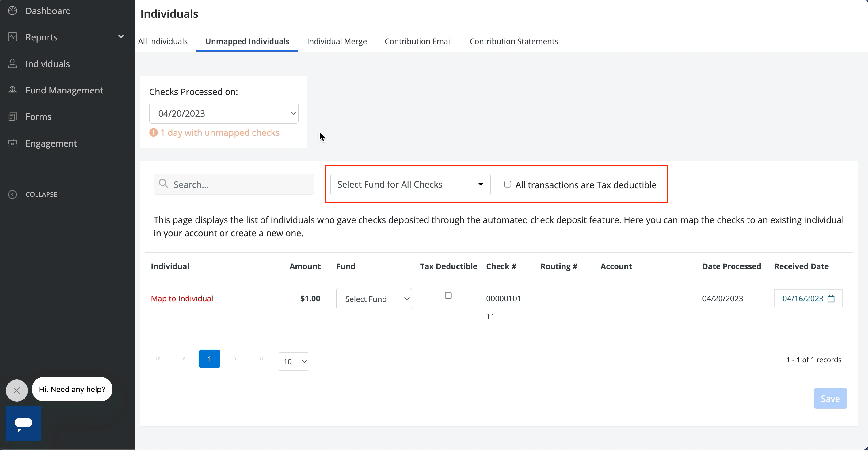Open the blue chat widget icon

[23, 423]
